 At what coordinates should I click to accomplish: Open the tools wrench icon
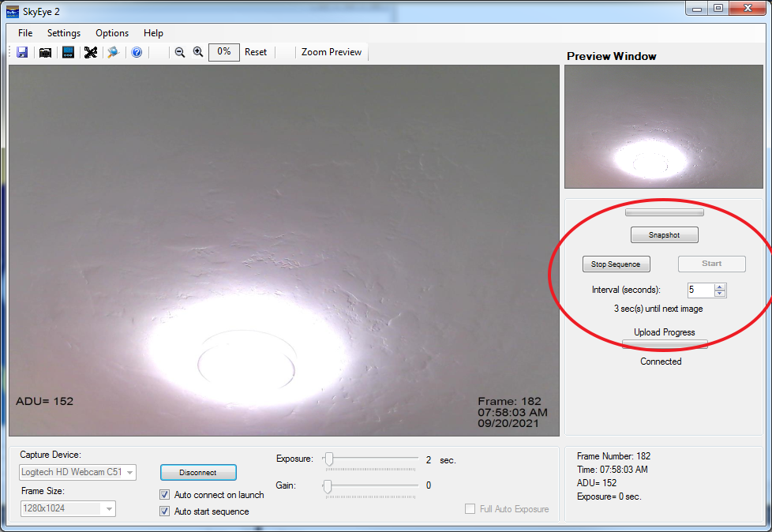(x=91, y=52)
